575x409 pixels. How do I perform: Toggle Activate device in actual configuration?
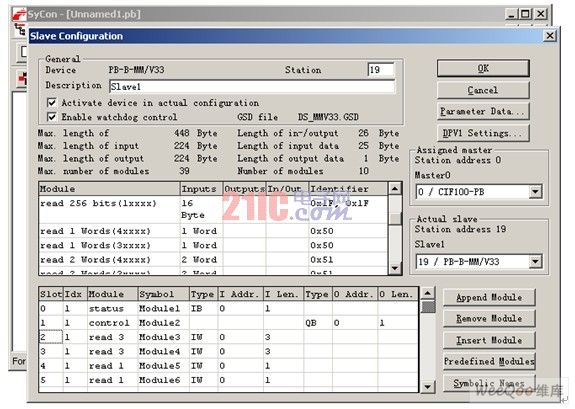52,102
